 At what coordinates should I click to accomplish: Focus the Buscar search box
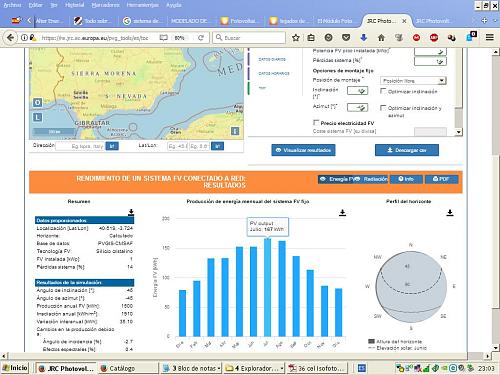[249, 38]
